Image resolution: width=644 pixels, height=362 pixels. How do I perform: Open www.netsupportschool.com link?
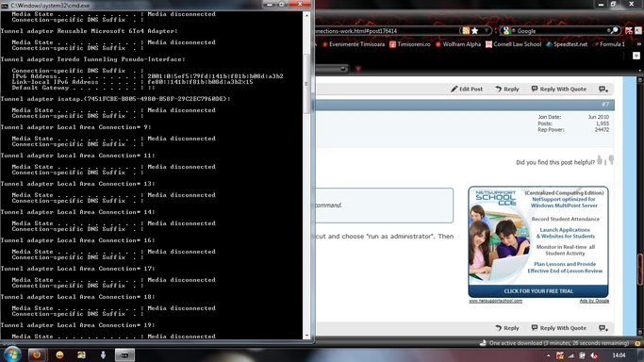click(496, 301)
